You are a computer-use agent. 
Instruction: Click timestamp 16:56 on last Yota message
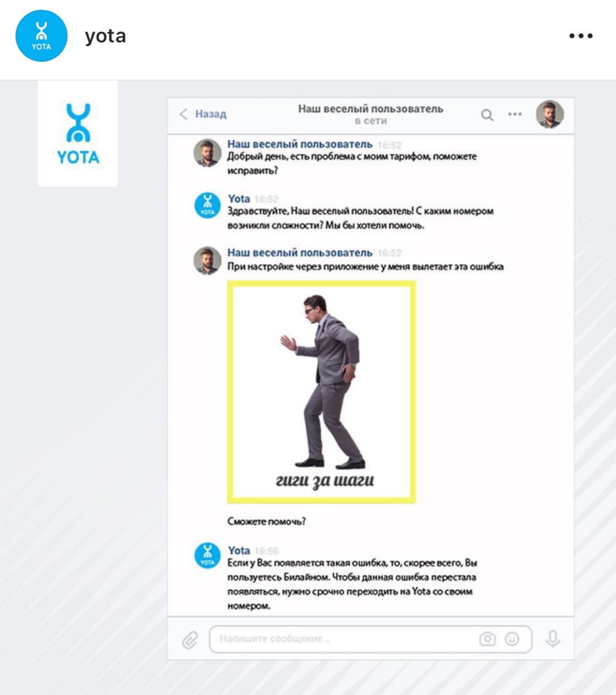(267, 551)
